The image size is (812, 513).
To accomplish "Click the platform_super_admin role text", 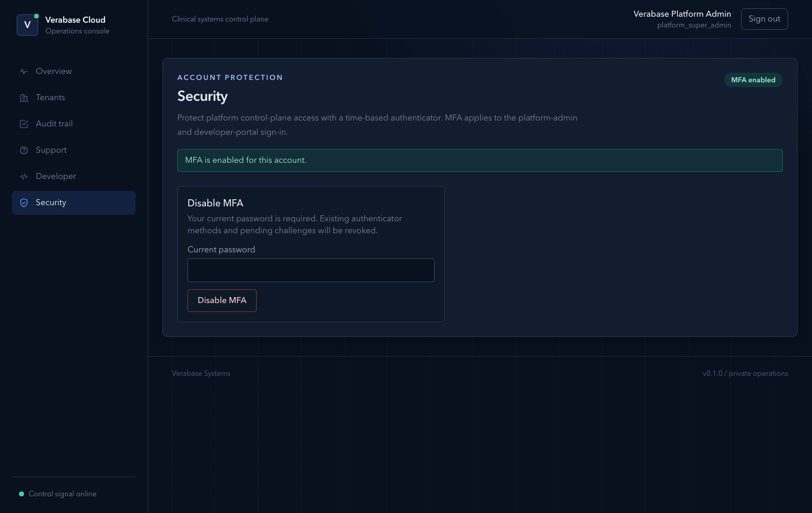I will click(694, 25).
